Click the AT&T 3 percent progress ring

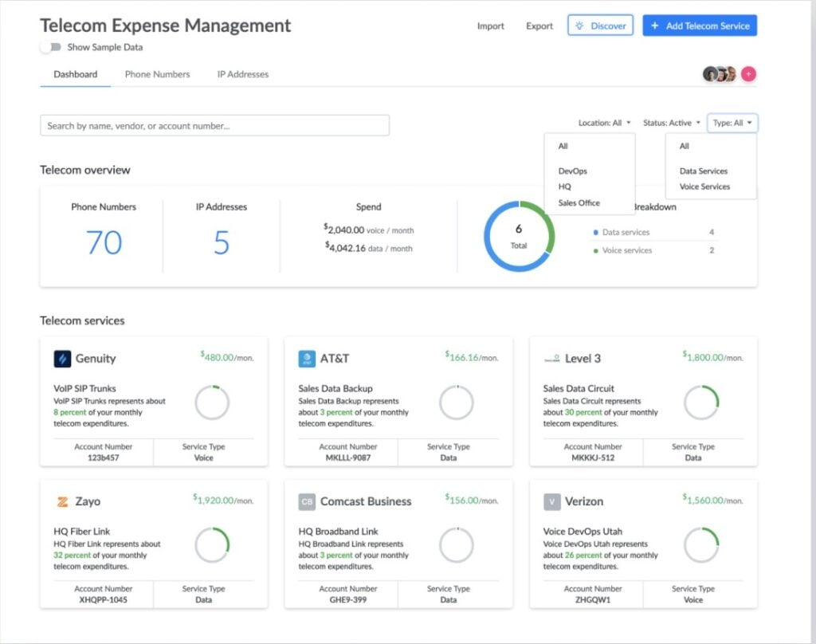click(x=457, y=402)
